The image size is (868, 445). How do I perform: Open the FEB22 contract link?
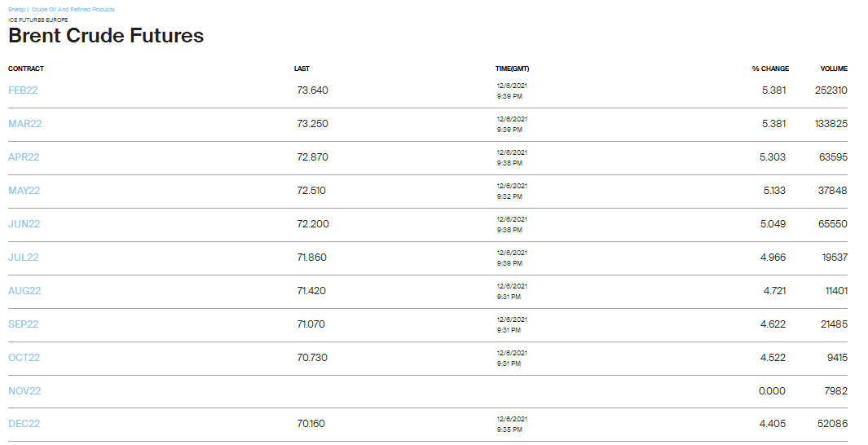[x=23, y=90]
